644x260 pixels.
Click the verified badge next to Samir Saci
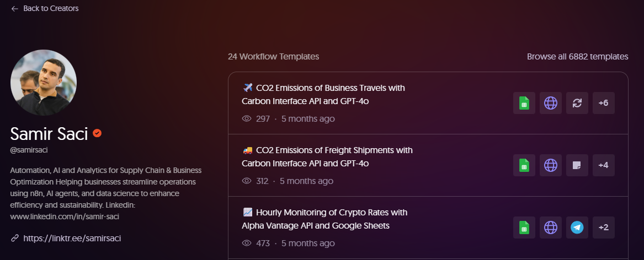[97, 133]
